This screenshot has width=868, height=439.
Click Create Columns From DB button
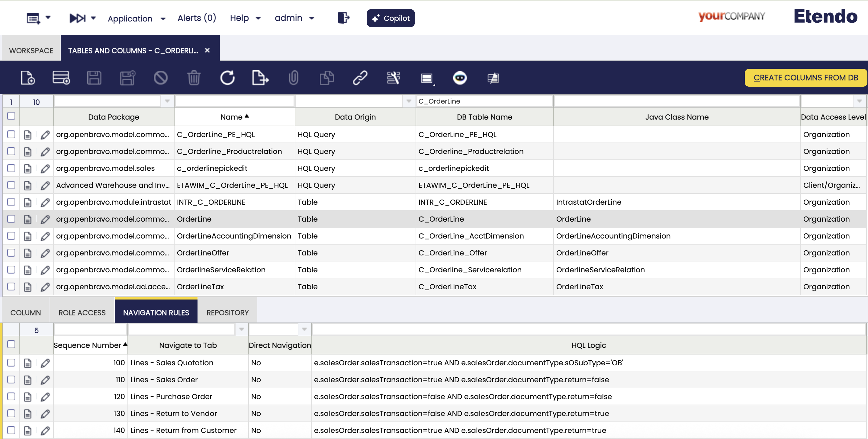coord(805,78)
